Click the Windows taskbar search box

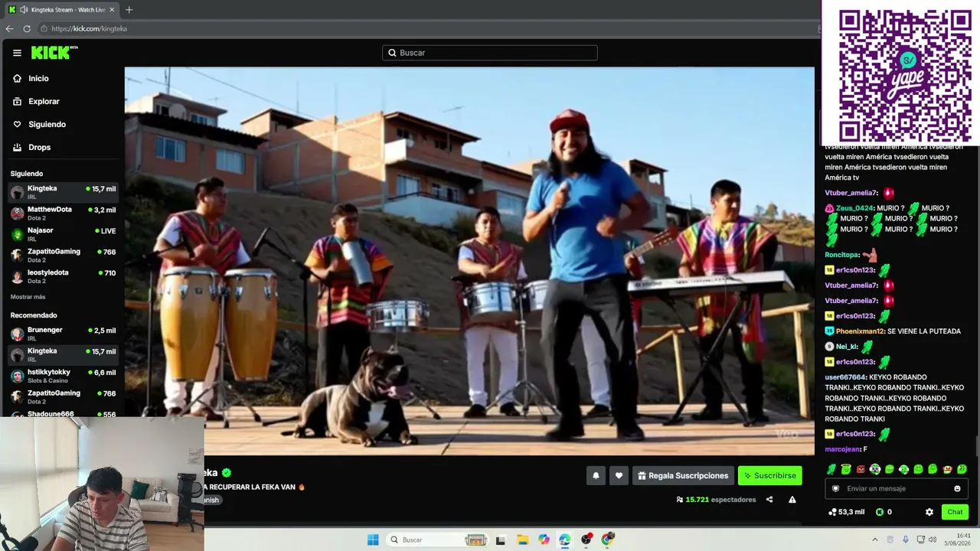click(436, 540)
